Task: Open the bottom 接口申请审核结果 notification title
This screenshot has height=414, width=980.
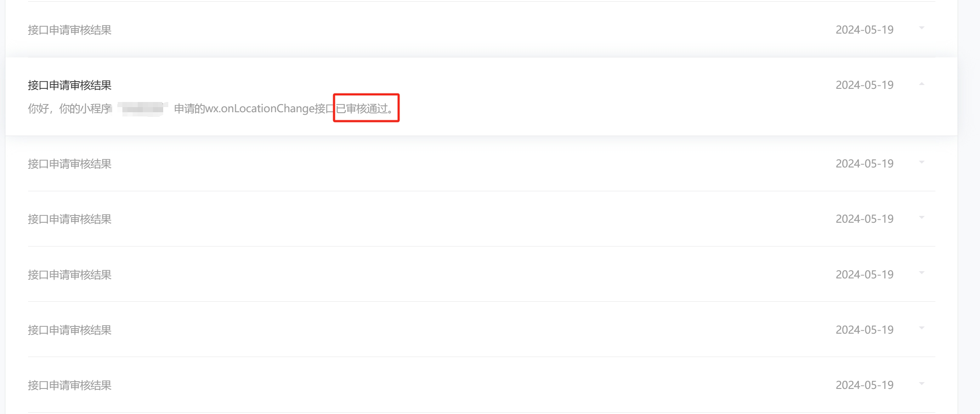Action: pos(70,386)
